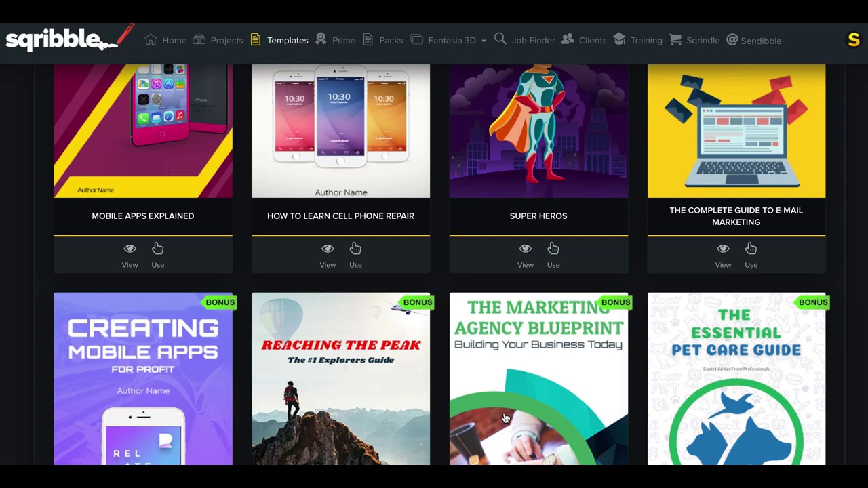
Task: Click 'THE COMPLETE GUIDE TO E-MAIL MARKETING' title
Action: pos(736,216)
